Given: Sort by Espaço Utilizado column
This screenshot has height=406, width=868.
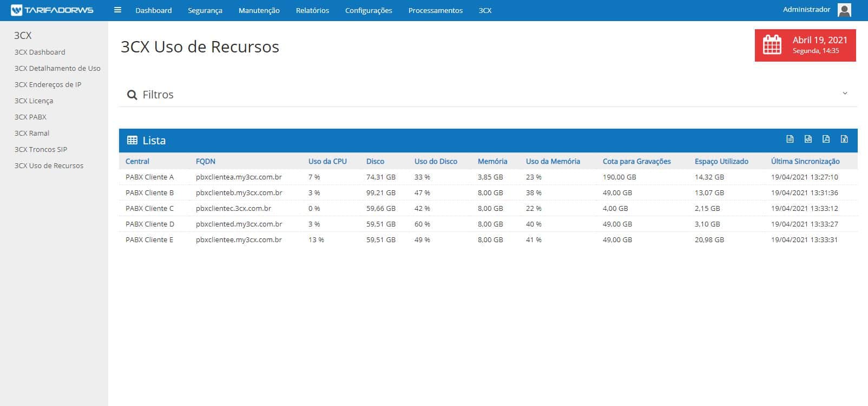Looking at the screenshot, I should (x=721, y=161).
